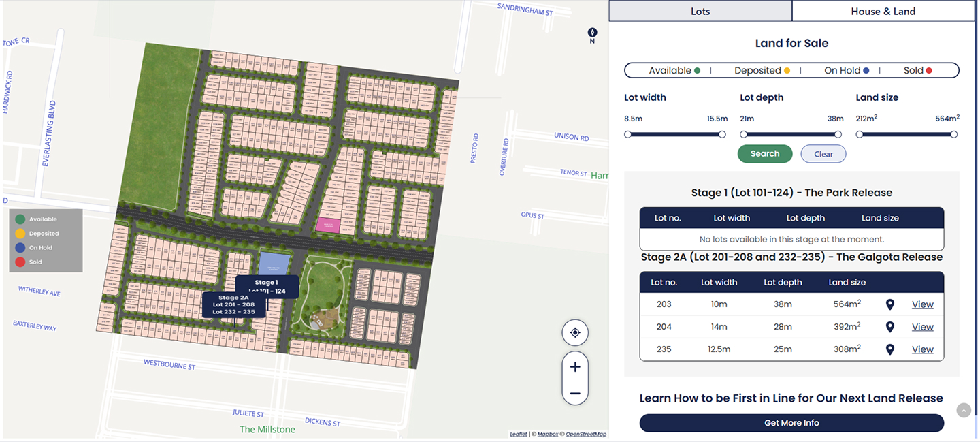
Task: Click the 564m² land size cell
Action: (847, 304)
